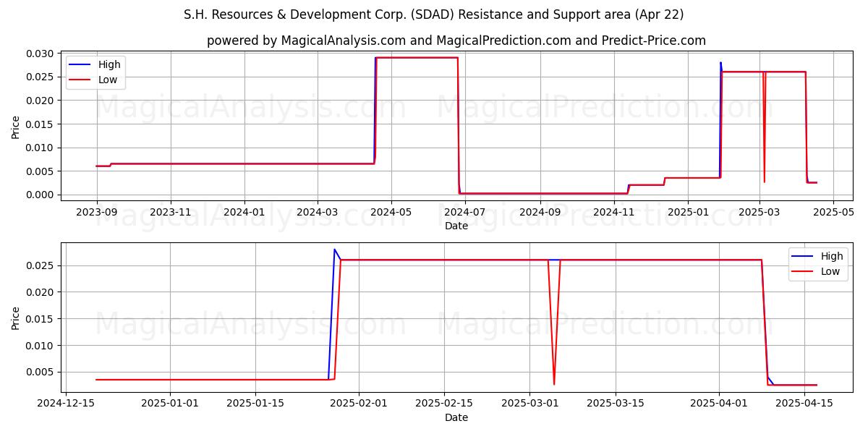The width and height of the screenshot is (868, 434).
Task: Click 'High' in the bottom chart legend
Action: click(x=832, y=256)
